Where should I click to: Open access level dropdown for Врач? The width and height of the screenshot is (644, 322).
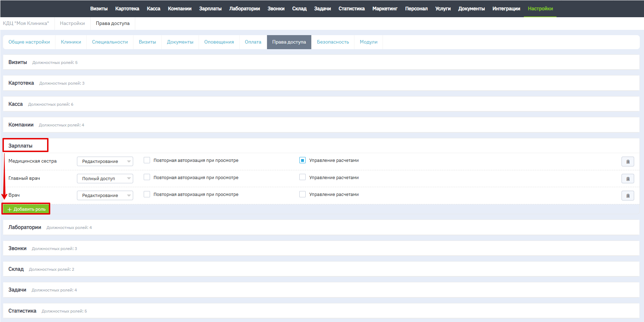105,196
